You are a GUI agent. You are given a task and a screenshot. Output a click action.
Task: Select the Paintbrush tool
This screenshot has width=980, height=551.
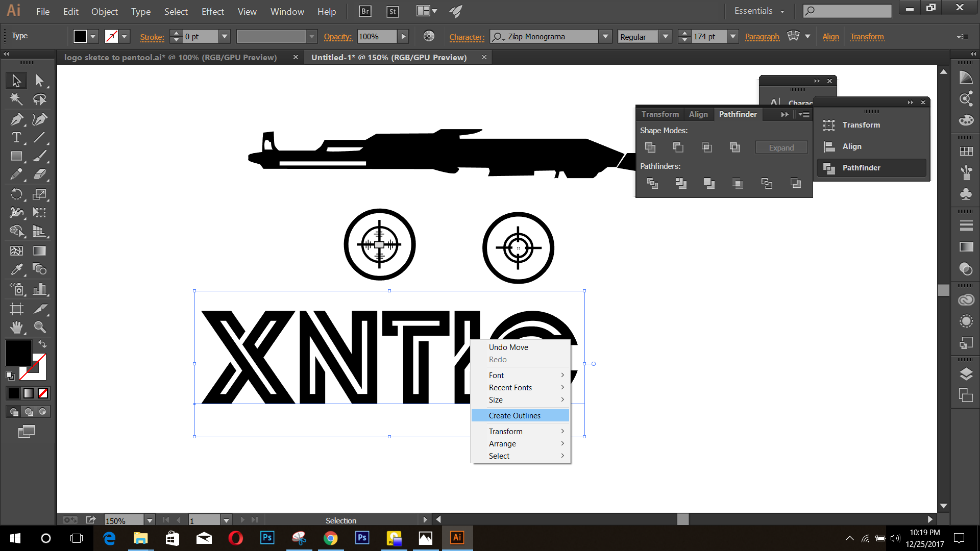pyautogui.click(x=39, y=156)
